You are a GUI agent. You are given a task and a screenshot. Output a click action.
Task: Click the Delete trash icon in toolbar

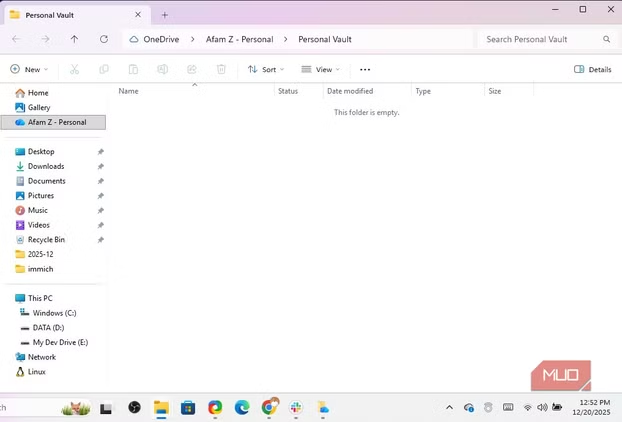[221, 70]
